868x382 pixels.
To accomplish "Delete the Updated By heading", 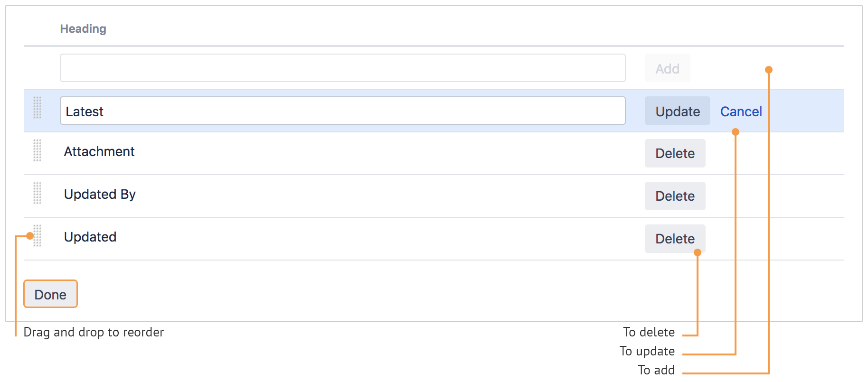I will [675, 196].
